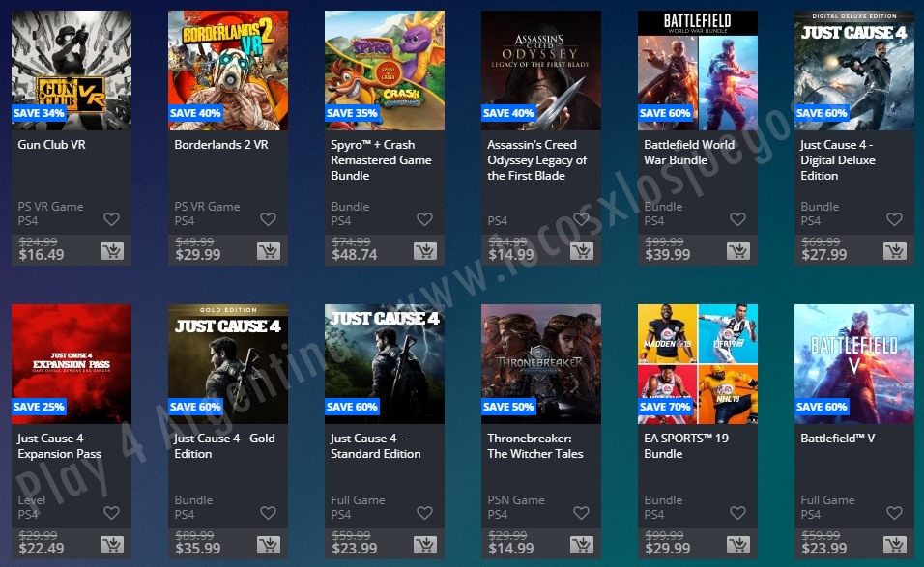Open Assassin's Creed Odyssey Legacy title link
Screen dimensions: 924x567
pyautogui.click(x=536, y=160)
